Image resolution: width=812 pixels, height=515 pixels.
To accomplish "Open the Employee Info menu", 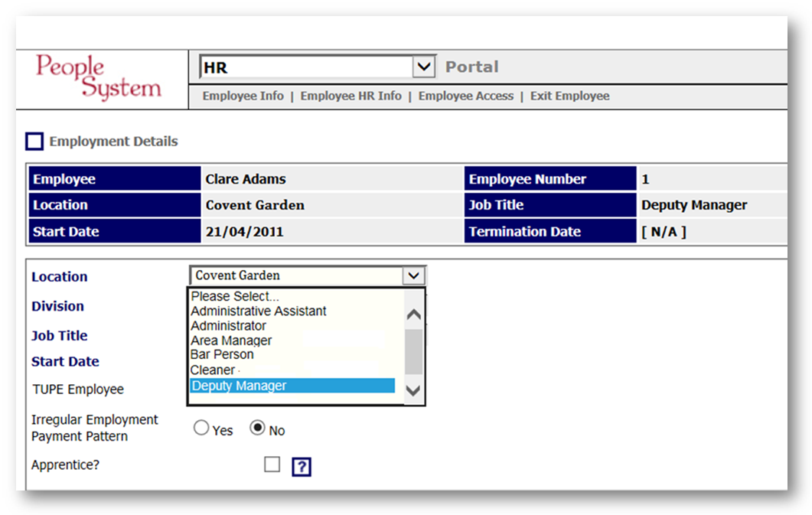I will [243, 96].
